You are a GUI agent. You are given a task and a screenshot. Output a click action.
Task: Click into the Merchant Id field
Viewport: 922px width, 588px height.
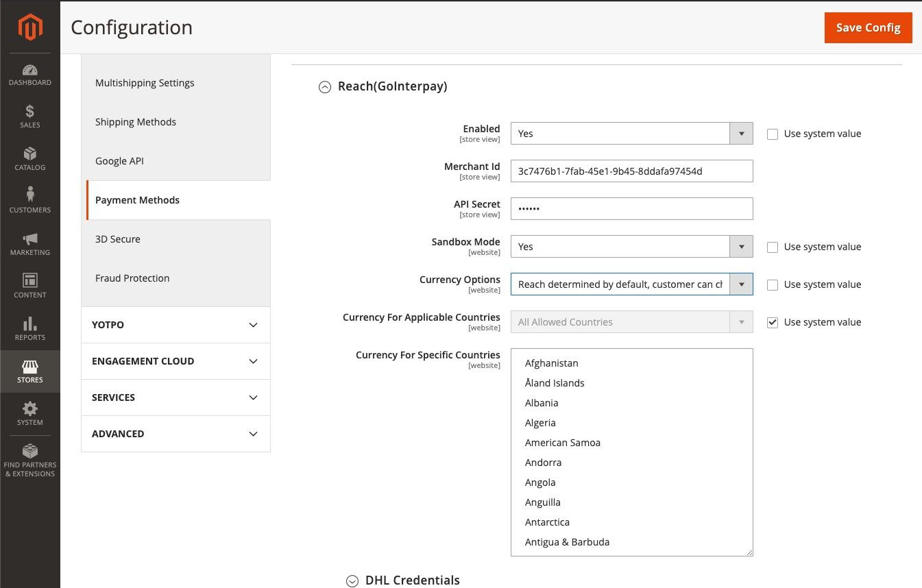coord(631,171)
